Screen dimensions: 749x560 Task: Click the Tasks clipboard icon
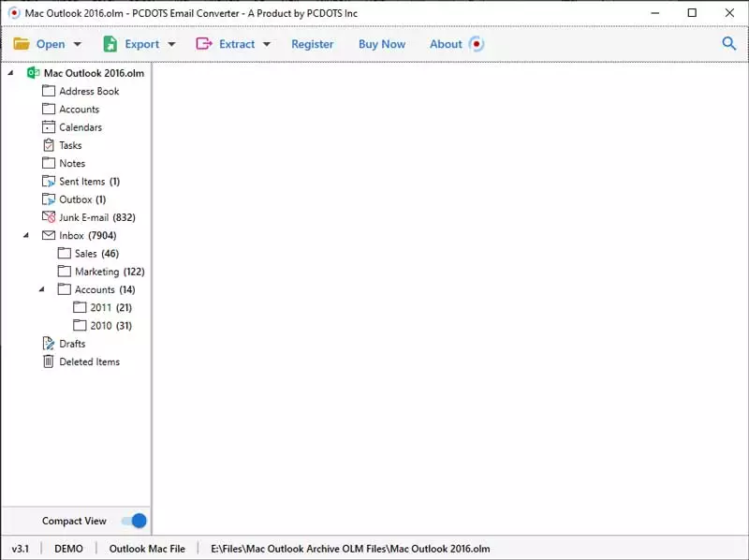(49, 145)
